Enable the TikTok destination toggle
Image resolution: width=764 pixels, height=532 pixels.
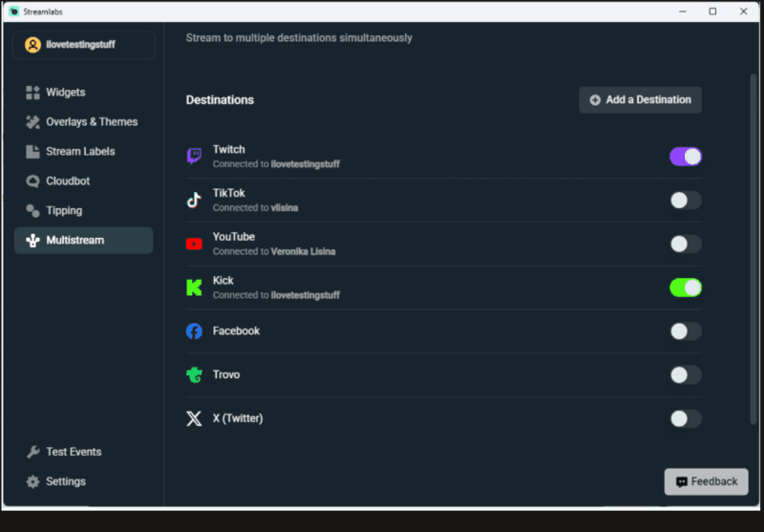(686, 201)
